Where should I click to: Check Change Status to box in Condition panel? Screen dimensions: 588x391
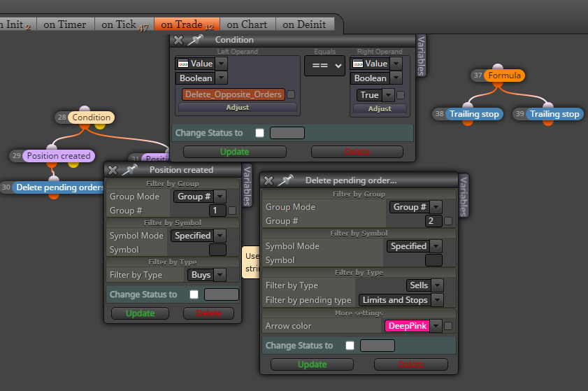[x=259, y=133]
